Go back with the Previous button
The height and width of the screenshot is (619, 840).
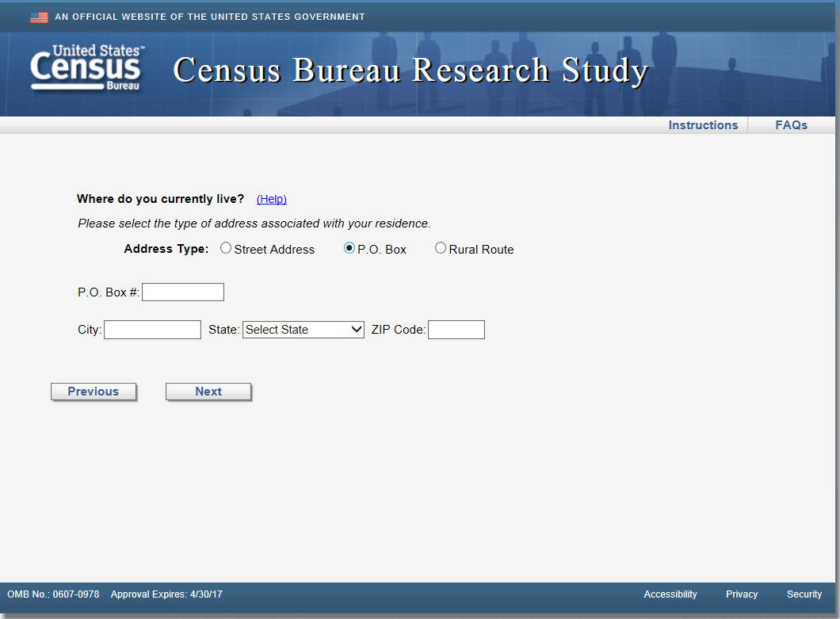94,392
